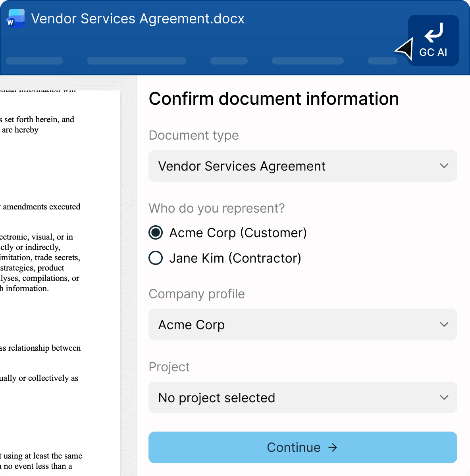Click the Vendor Services Agreement.docx title
This screenshot has width=470, height=476.
[x=138, y=19]
